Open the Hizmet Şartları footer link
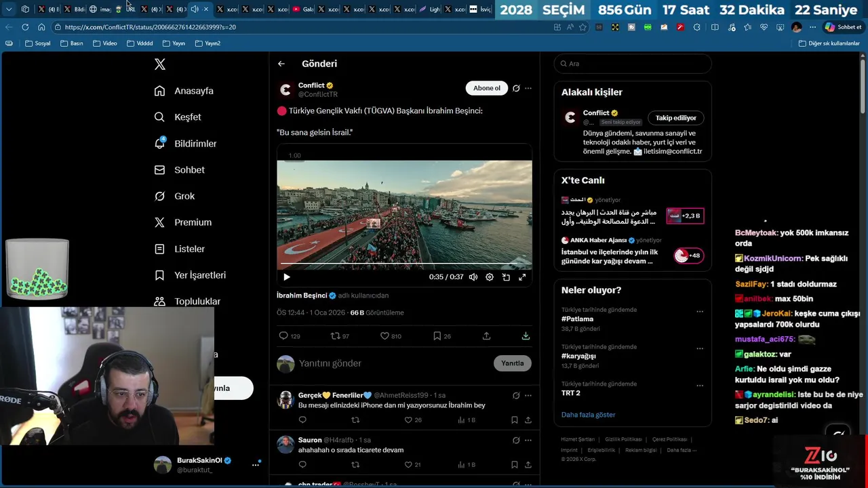868x488 pixels. click(x=578, y=439)
